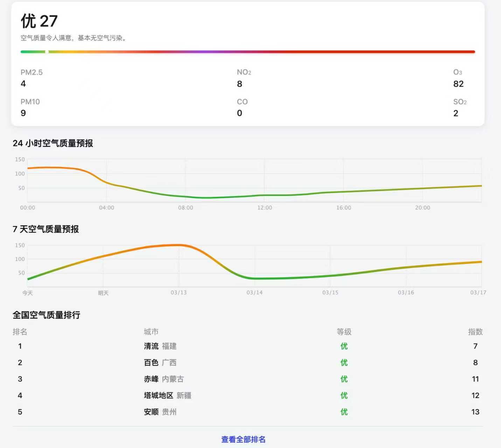Click rank number 1 in ranking table
This screenshot has width=501, height=448.
[20, 346]
